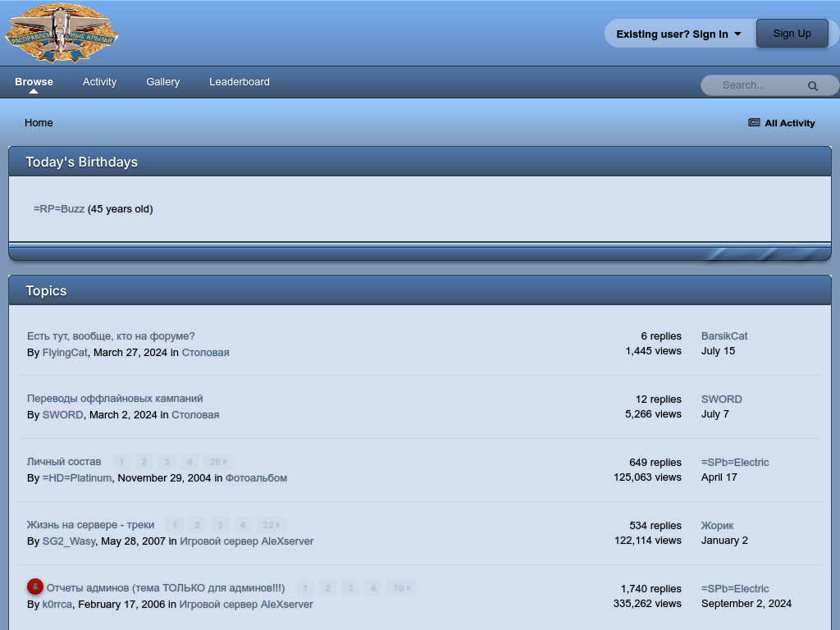The image size is (840, 630).
Task: Click the All Activity newspaper icon
Action: point(754,123)
